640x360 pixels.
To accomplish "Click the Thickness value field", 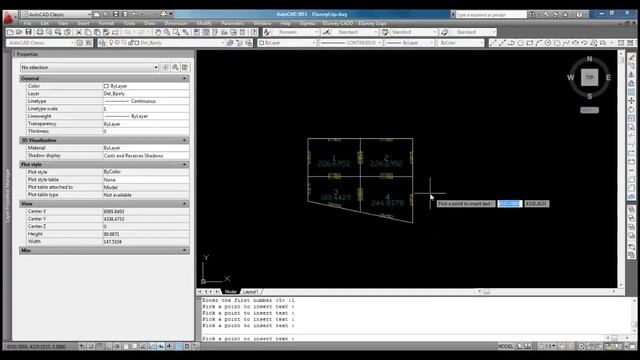I will [x=146, y=131].
